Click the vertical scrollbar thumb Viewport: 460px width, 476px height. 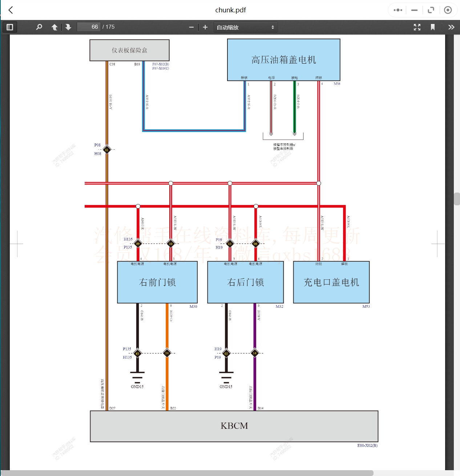click(457, 199)
